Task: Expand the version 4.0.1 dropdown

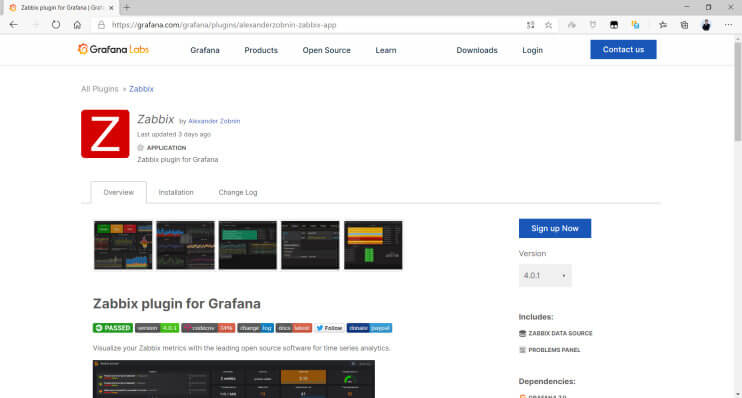Action: [x=545, y=275]
